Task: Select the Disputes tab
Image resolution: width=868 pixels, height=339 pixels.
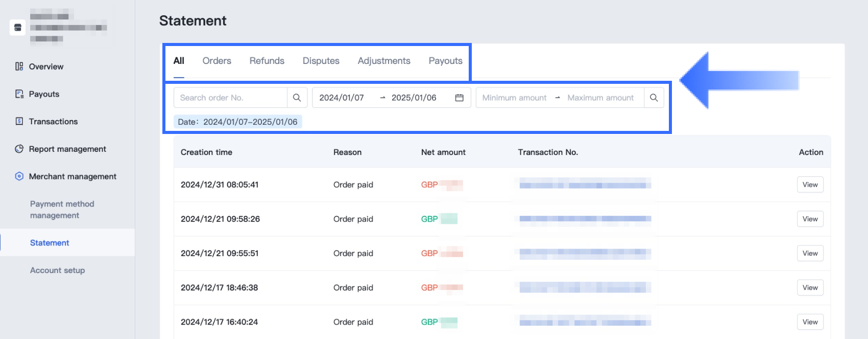Action: point(321,61)
